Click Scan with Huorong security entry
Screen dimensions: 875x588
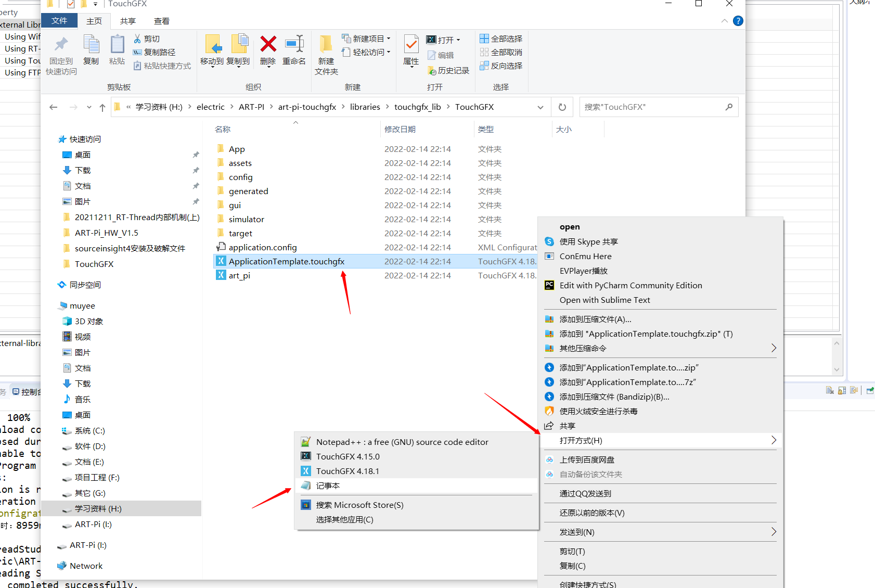(660, 412)
